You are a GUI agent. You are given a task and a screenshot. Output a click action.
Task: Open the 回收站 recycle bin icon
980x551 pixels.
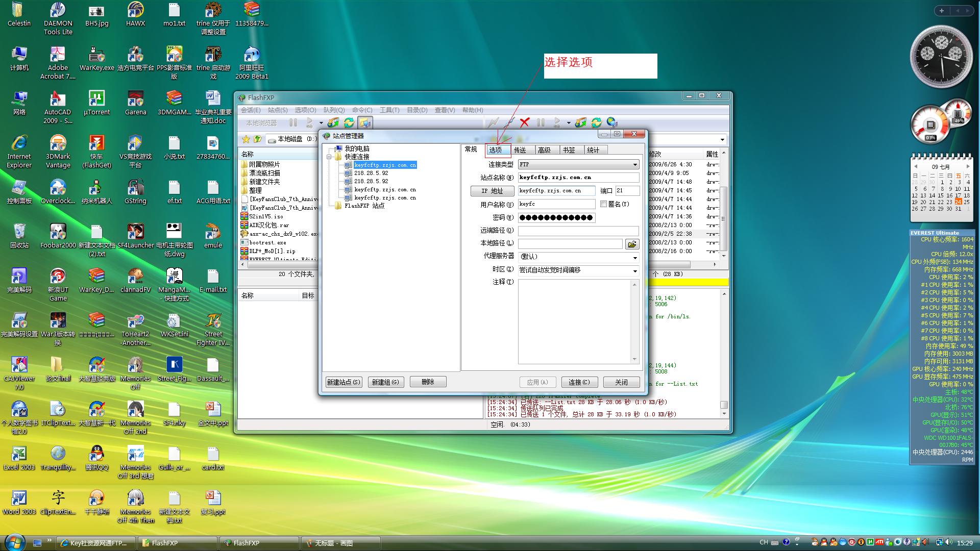[19, 236]
